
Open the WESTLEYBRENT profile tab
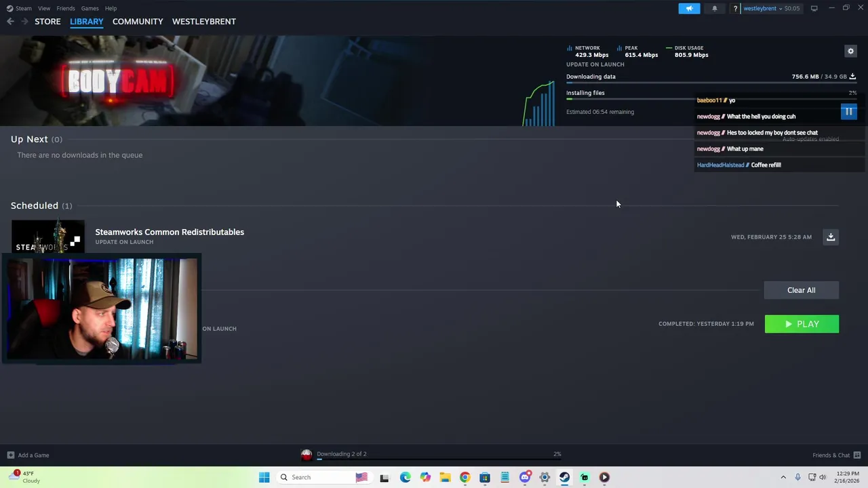(204, 22)
